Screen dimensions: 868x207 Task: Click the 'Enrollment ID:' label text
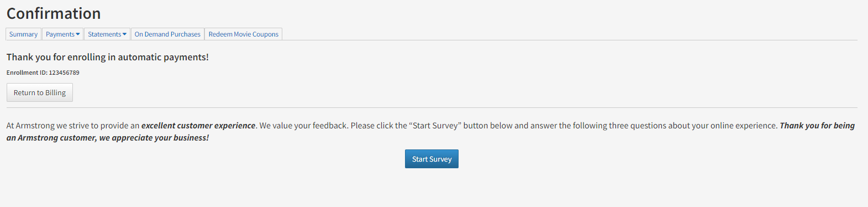(27, 73)
